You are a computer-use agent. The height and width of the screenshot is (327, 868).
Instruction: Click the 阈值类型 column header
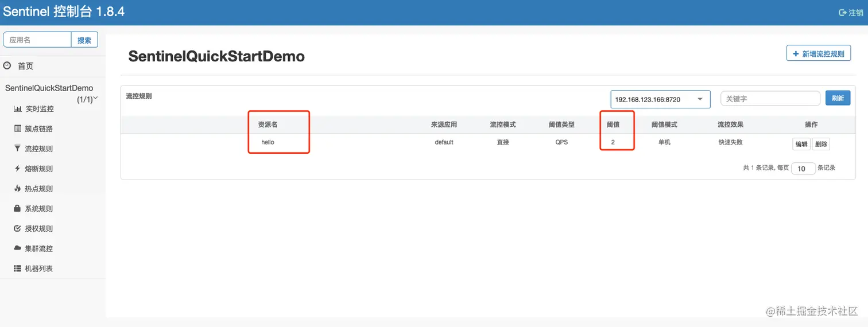pyautogui.click(x=561, y=124)
